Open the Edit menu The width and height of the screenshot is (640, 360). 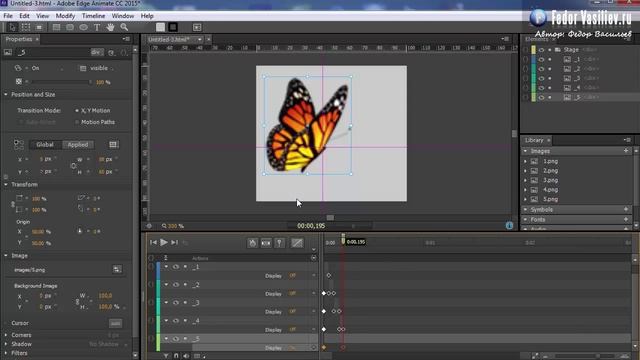(24, 16)
